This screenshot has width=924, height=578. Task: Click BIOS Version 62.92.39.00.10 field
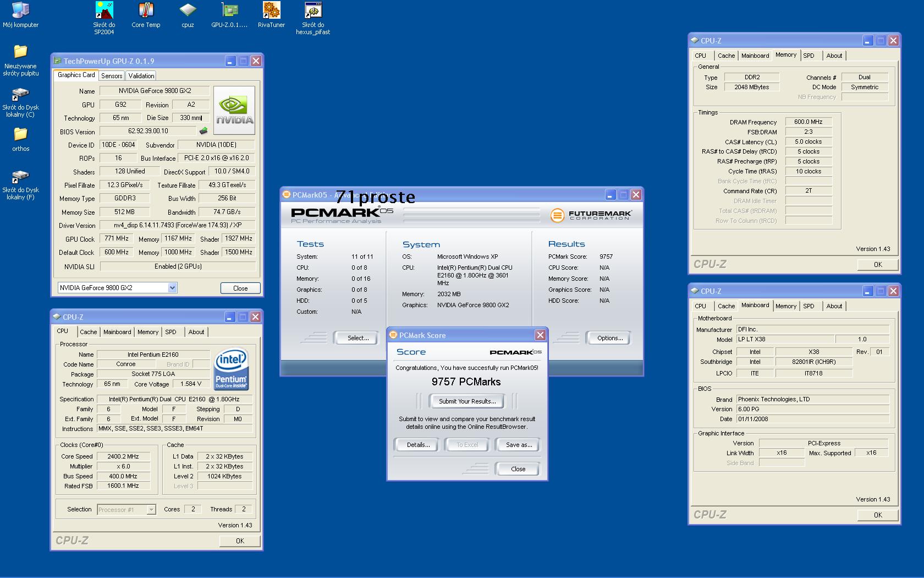pyautogui.click(x=148, y=131)
